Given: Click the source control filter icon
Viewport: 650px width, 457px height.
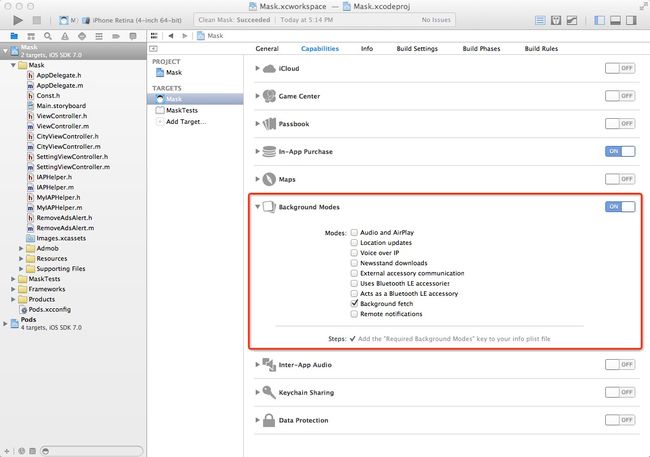Looking at the screenshot, I should [x=32, y=451].
